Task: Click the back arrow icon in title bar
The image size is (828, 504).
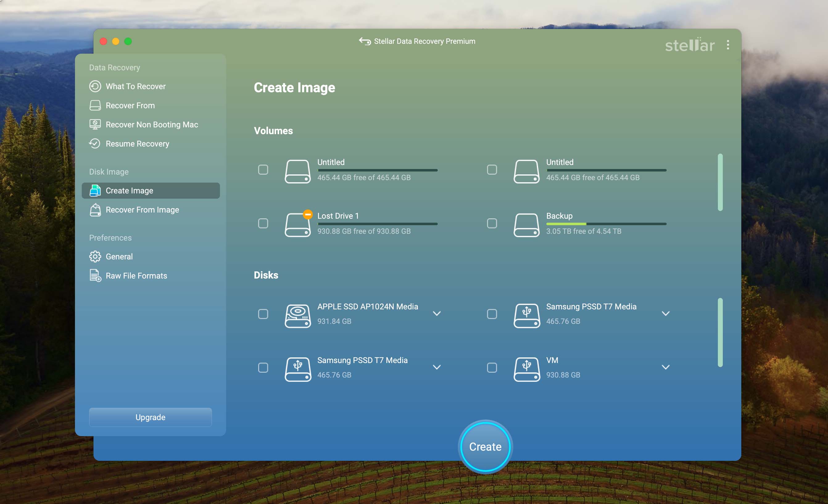Action: point(365,41)
